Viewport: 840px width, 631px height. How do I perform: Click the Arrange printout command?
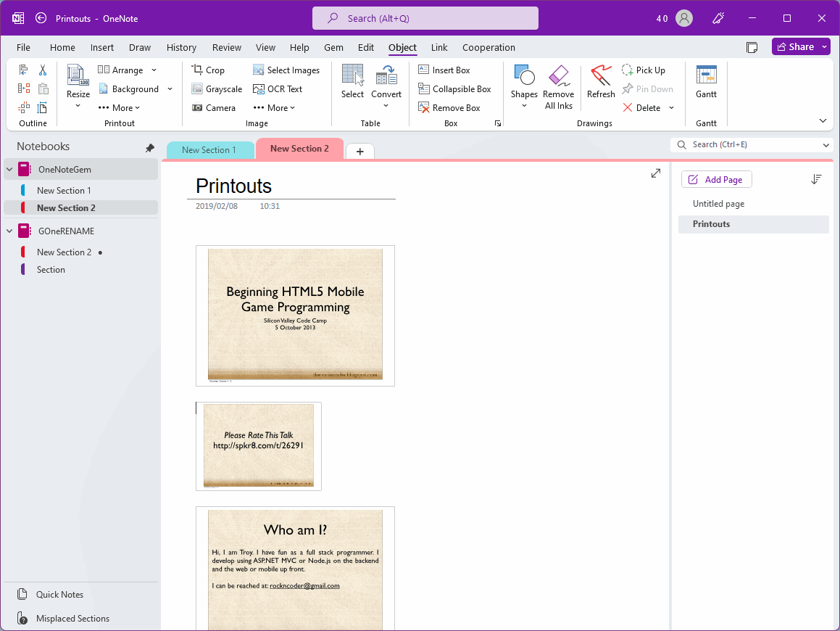(x=120, y=70)
